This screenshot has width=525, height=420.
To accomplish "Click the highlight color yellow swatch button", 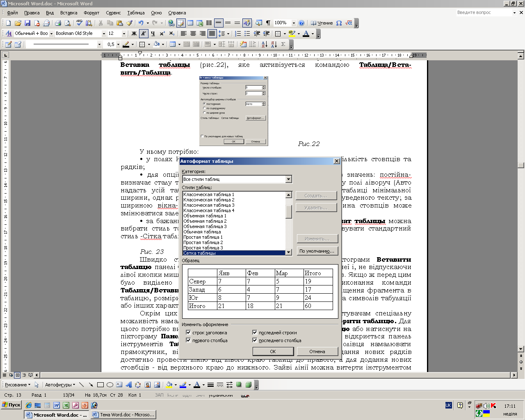I will (x=292, y=34).
